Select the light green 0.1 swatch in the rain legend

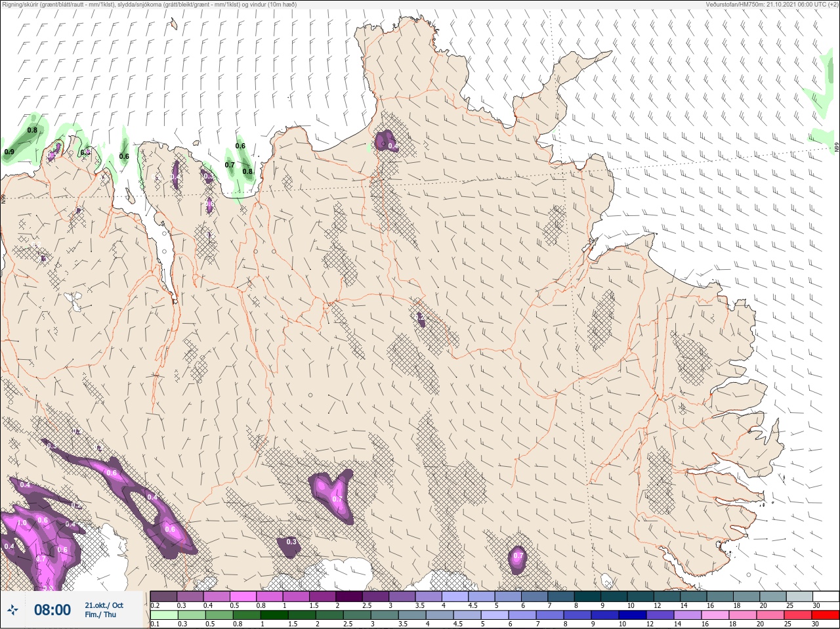(x=163, y=615)
